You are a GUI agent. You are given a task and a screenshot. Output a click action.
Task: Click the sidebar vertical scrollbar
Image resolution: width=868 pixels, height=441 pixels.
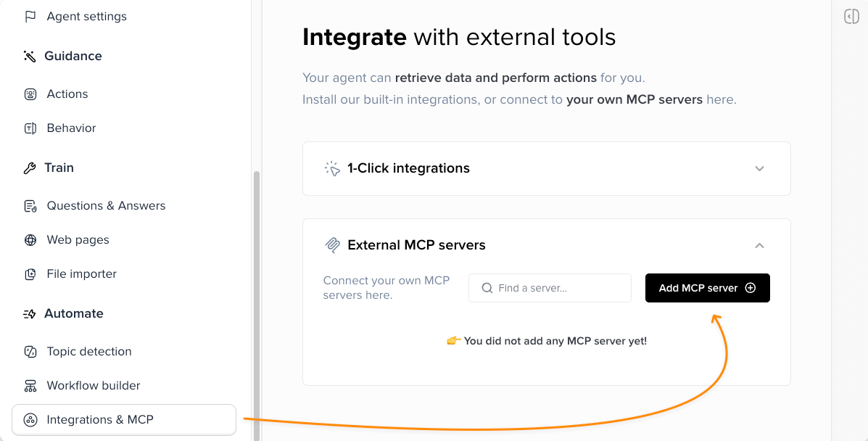257,305
